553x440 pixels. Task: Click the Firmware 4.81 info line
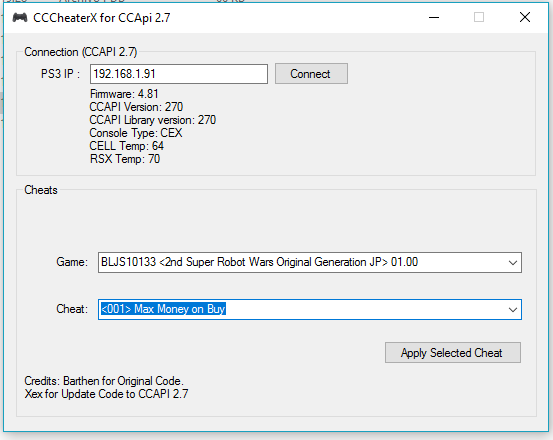pos(124,94)
